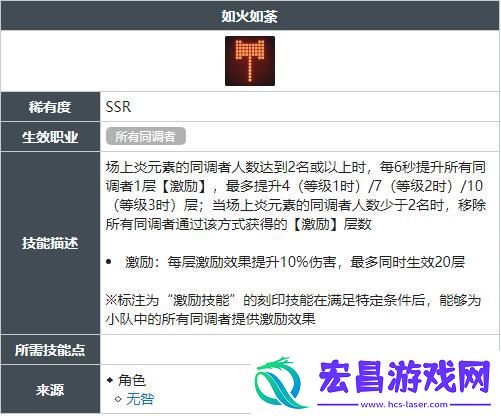Select the 生效职业 row label
501x416 pixels.
pos(50,137)
